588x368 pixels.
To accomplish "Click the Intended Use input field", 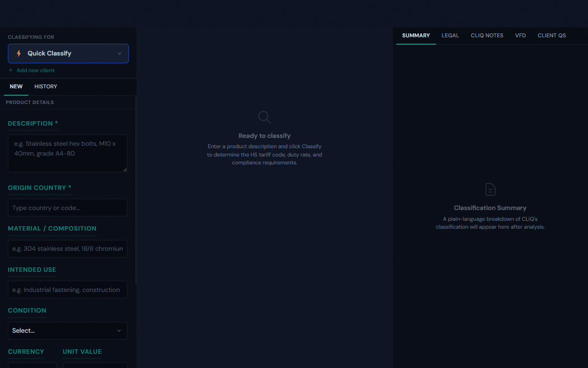I will [x=68, y=289].
